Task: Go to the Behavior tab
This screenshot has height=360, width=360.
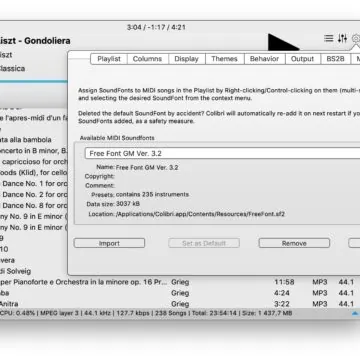Action: (x=264, y=59)
